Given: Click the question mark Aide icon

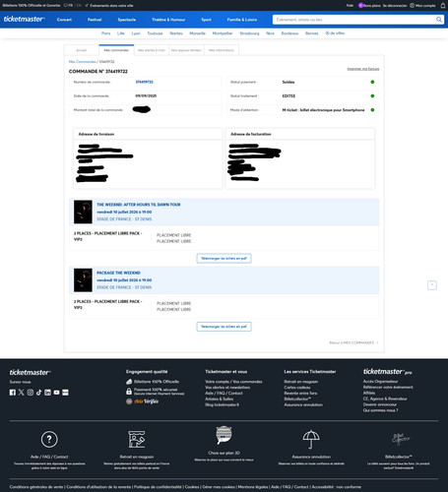Looking at the screenshot, I should [x=49, y=439].
